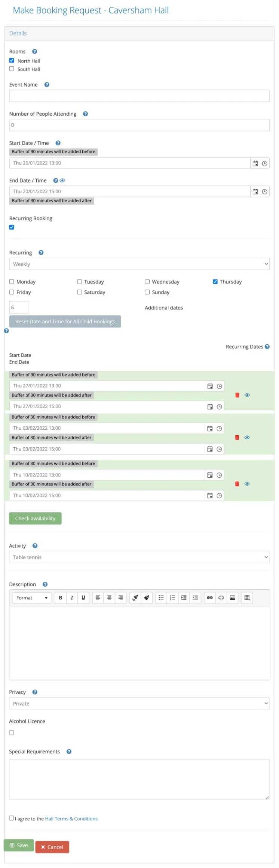Open the Recurring Weekly dropdown
This screenshot has height=868, width=279.
pos(139,264)
